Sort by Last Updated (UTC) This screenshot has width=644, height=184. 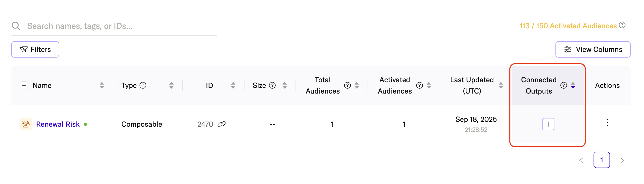501,85
